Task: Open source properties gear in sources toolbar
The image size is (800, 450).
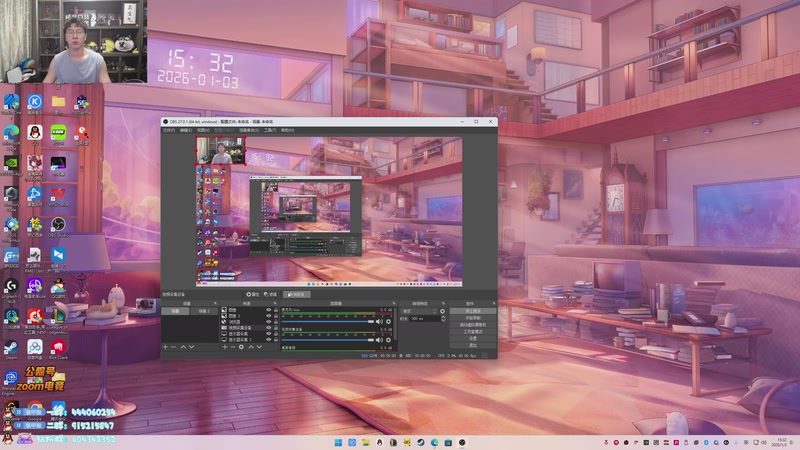Action: (242, 347)
